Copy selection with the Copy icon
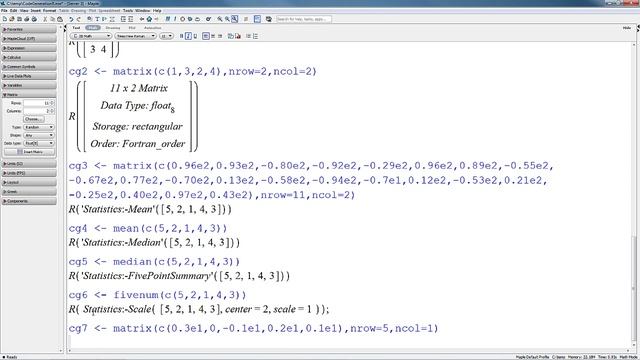Image resolution: width=640 pixels, height=360 pixels. [52, 19]
